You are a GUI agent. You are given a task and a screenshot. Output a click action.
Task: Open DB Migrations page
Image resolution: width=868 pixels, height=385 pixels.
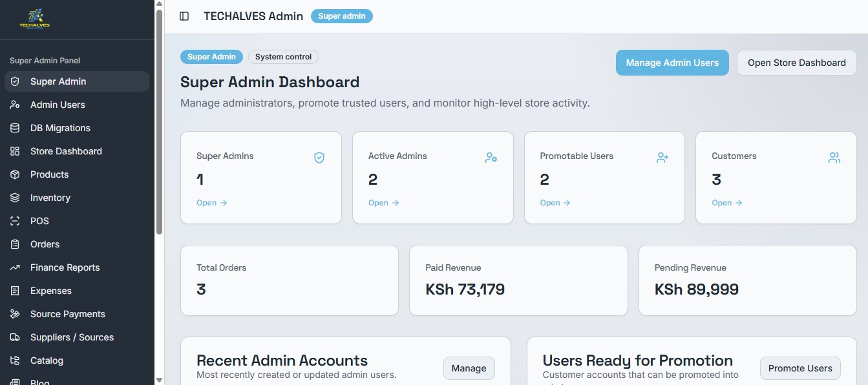pyautogui.click(x=77, y=128)
